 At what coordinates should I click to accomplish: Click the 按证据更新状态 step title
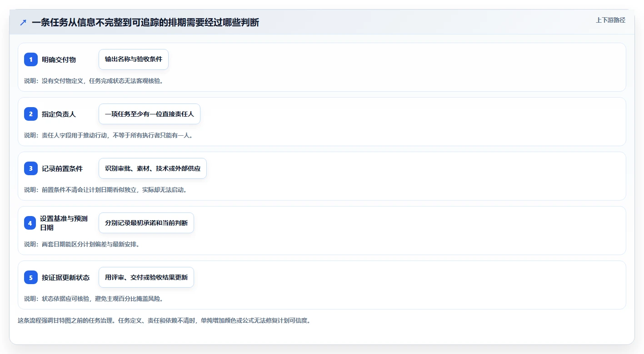click(x=65, y=277)
